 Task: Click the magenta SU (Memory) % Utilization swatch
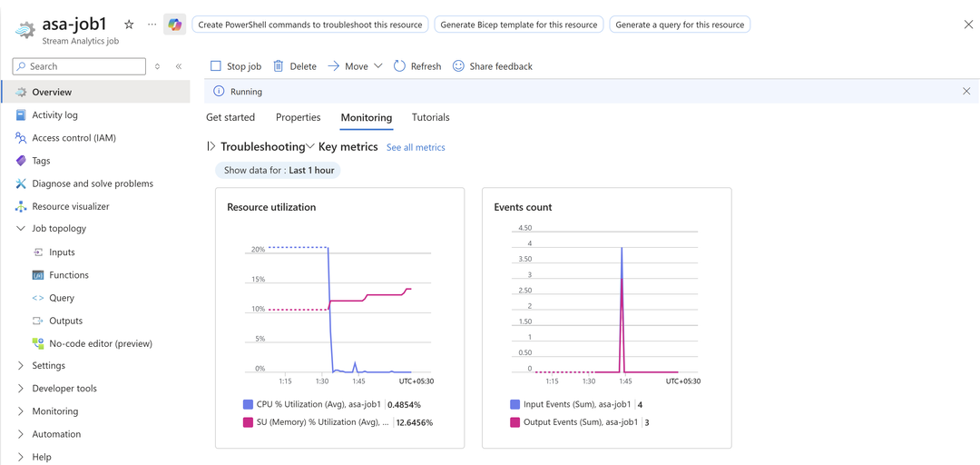248,422
